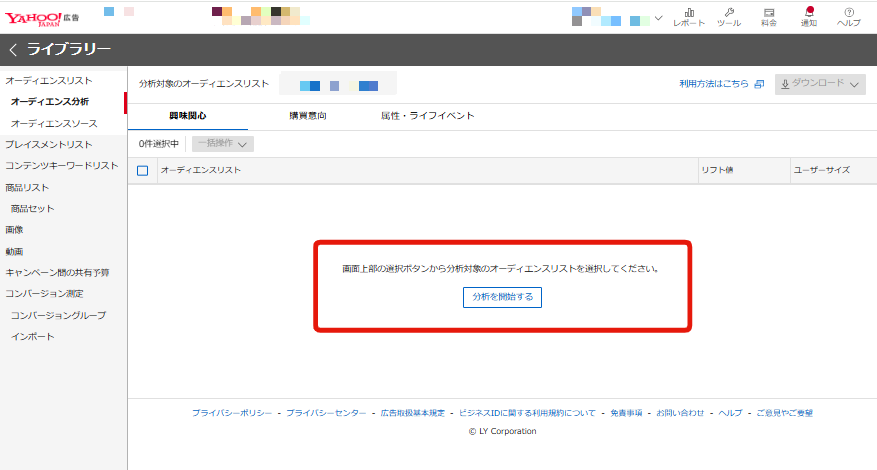Click external link icon next to 利用方法はこちら
Viewport: 877px width, 470px height.
point(759,85)
